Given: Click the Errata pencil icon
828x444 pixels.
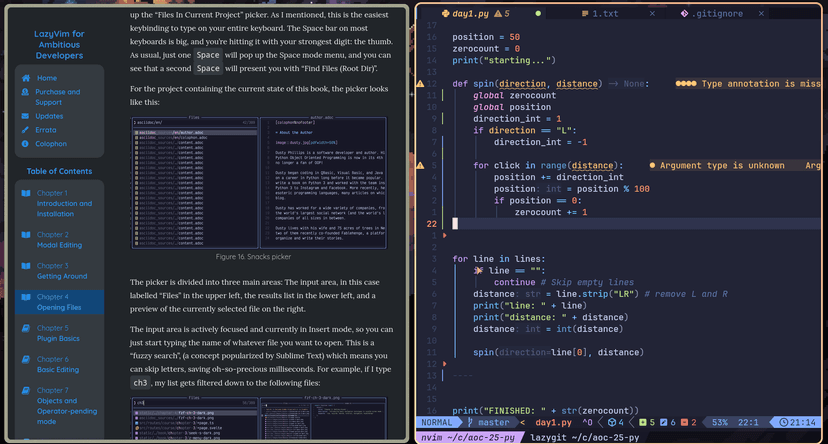Looking at the screenshot, I should click(x=26, y=130).
